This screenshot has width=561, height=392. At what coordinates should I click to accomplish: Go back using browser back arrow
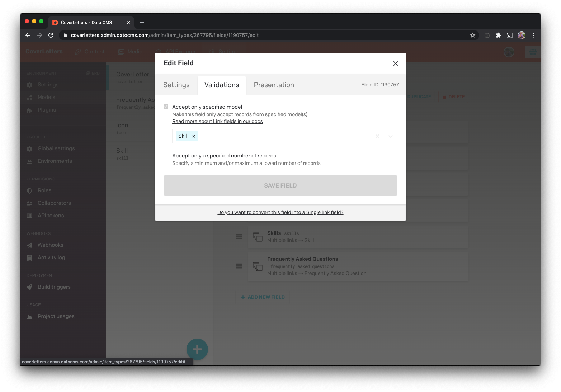point(28,35)
